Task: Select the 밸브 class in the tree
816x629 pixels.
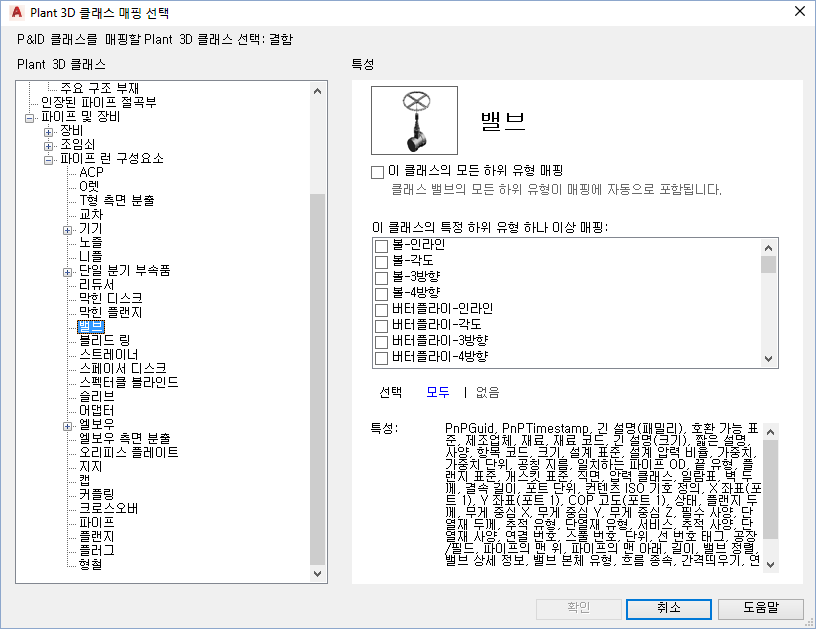Action: click(x=91, y=326)
